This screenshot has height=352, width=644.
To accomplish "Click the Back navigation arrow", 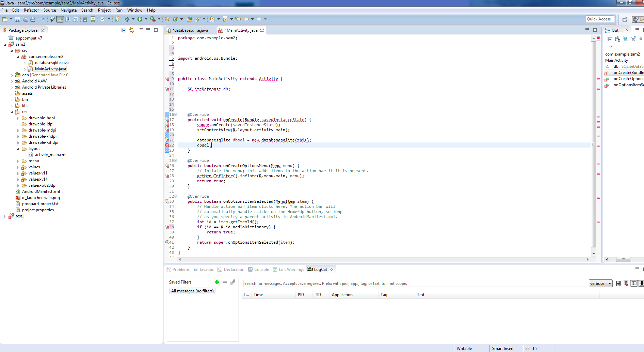I will (246, 19).
